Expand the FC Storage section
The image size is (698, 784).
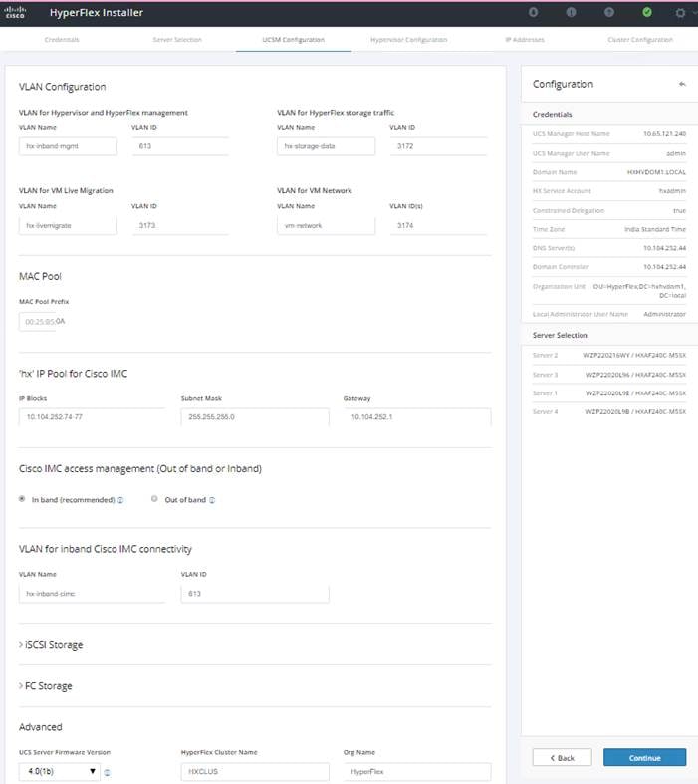click(x=46, y=686)
